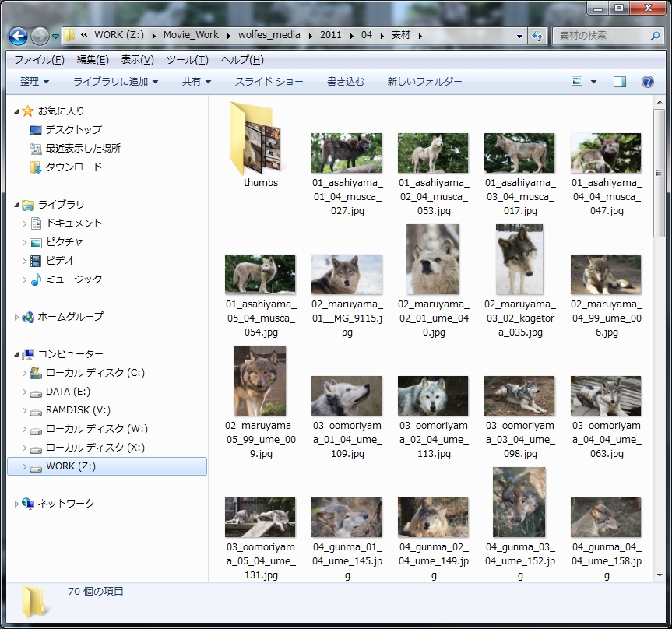The height and width of the screenshot is (629, 672).
Task: Click the Forward navigation arrow button
Action: (40, 36)
